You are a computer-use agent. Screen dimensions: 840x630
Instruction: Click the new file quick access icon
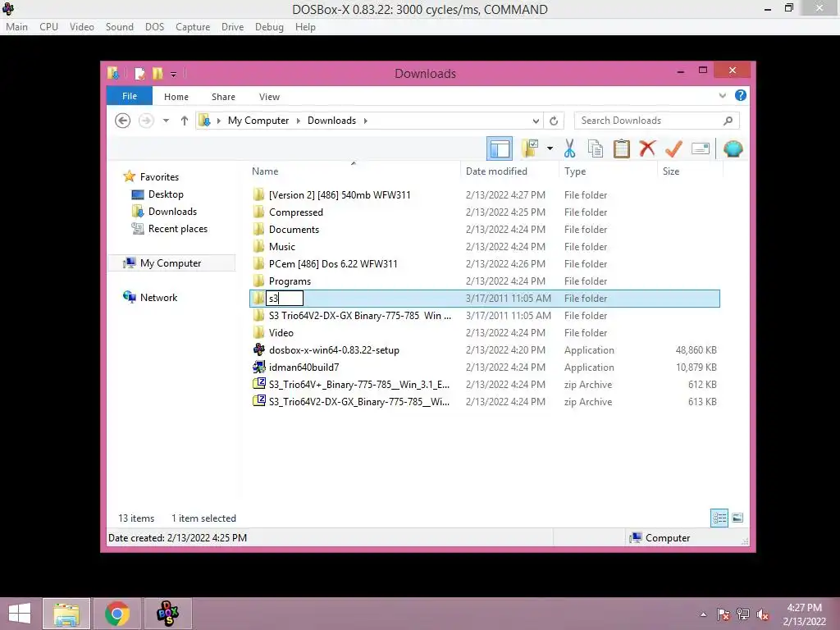coord(139,73)
